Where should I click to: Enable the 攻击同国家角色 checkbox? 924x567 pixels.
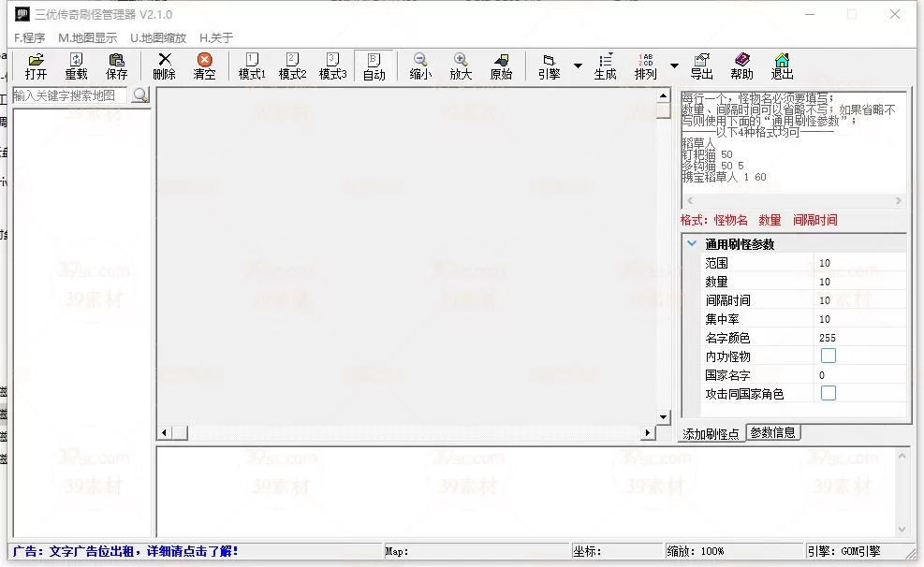click(829, 394)
